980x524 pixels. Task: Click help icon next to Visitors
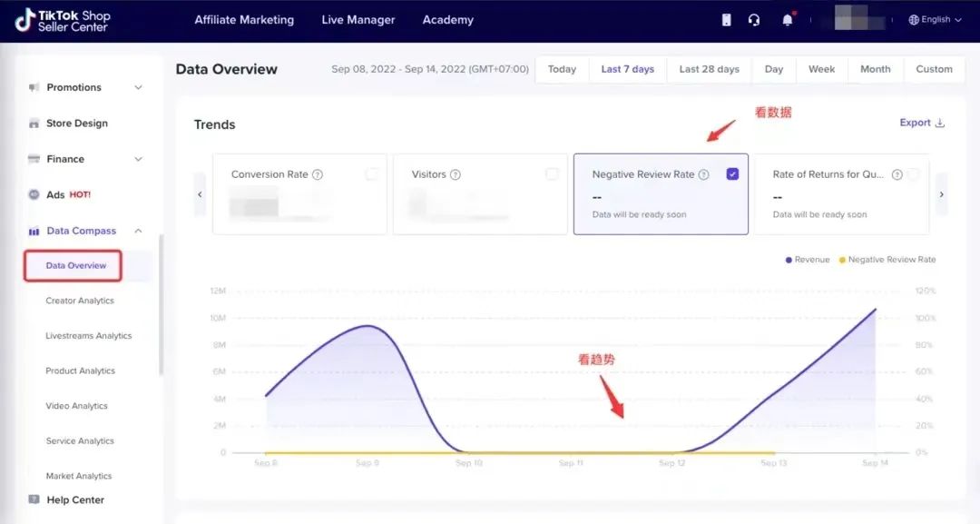coord(456,174)
